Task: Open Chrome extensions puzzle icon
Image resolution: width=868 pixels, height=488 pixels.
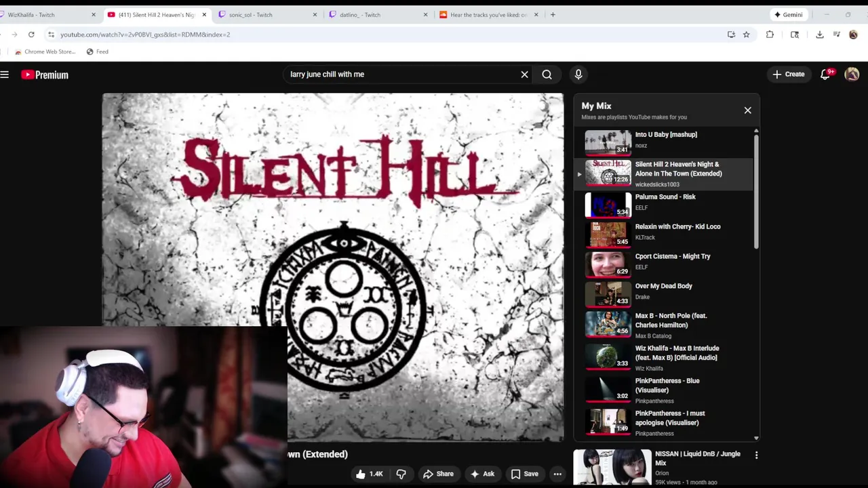Action: pyautogui.click(x=770, y=35)
